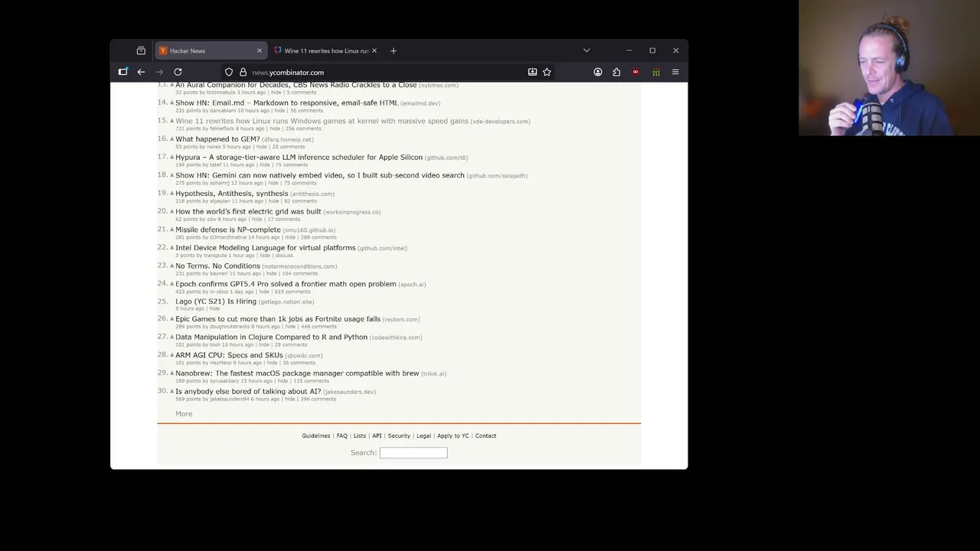Open Lago (YC S21) Is Hiring link
Screen dimensions: 980x551
pyautogui.click(x=216, y=302)
